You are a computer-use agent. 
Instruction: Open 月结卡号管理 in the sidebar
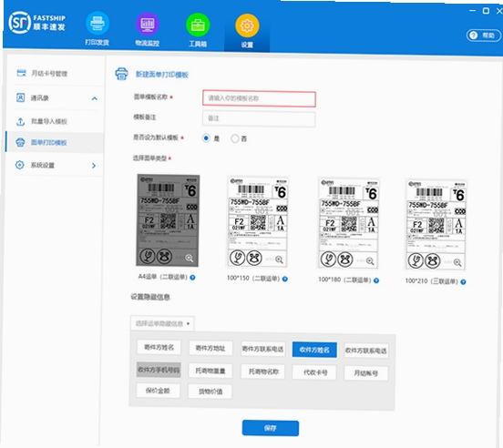[x=49, y=74]
